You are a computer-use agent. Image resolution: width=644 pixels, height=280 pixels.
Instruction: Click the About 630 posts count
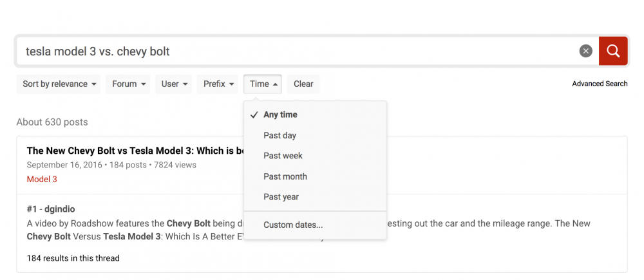click(52, 122)
